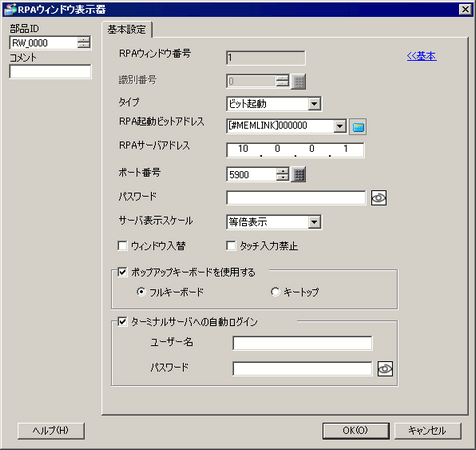The height and width of the screenshot is (450, 476).
Task: Click the ユーザー名 input field
Action: coord(302,343)
